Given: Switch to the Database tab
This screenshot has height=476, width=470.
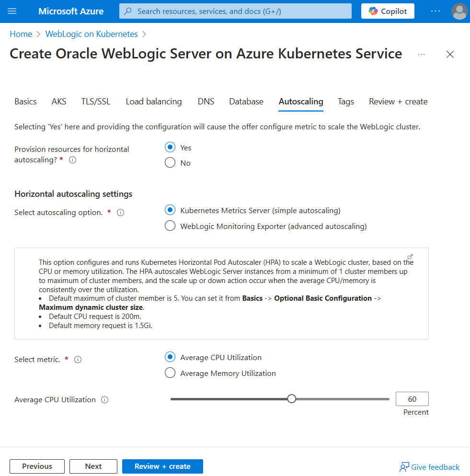Looking at the screenshot, I should click(246, 102).
